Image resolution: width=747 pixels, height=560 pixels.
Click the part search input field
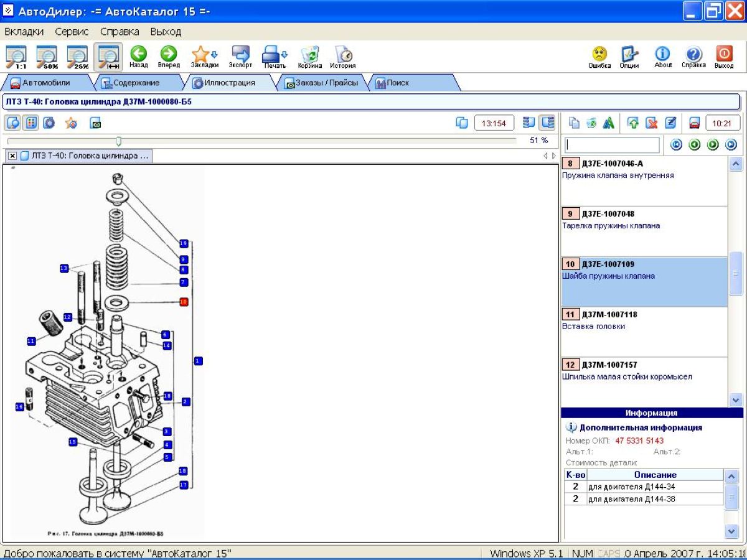pyautogui.click(x=612, y=145)
